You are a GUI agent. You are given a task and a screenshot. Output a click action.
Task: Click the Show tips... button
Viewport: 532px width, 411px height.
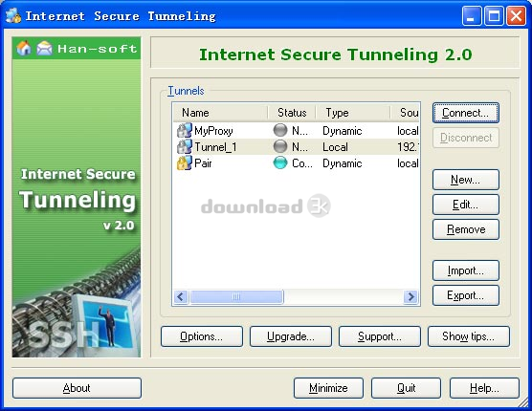pyautogui.click(x=468, y=336)
